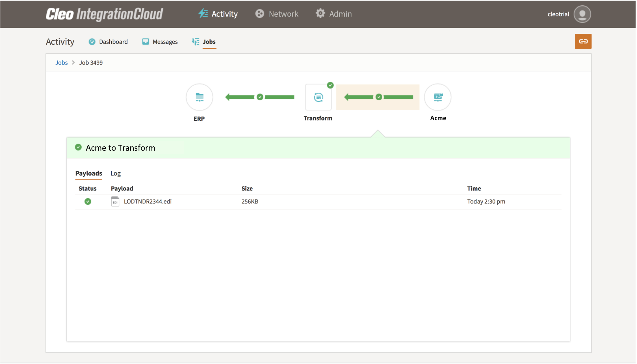
Task: Switch to the Payloads tab
Action: click(x=88, y=173)
